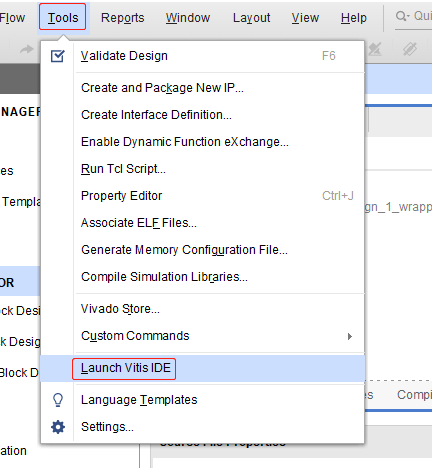Select Enable Dynamic Function eXchange
The height and width of the screenshot is (468, 432).
[202, 142]
